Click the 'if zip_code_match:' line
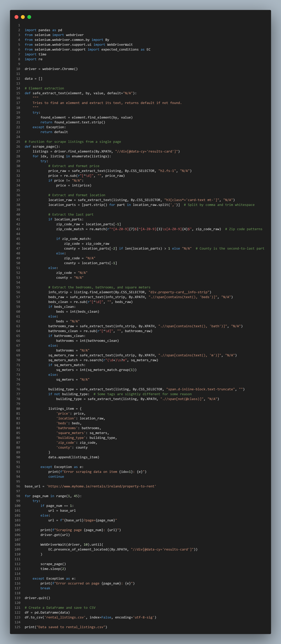This screenshot has height=644, width=281. 74,239
